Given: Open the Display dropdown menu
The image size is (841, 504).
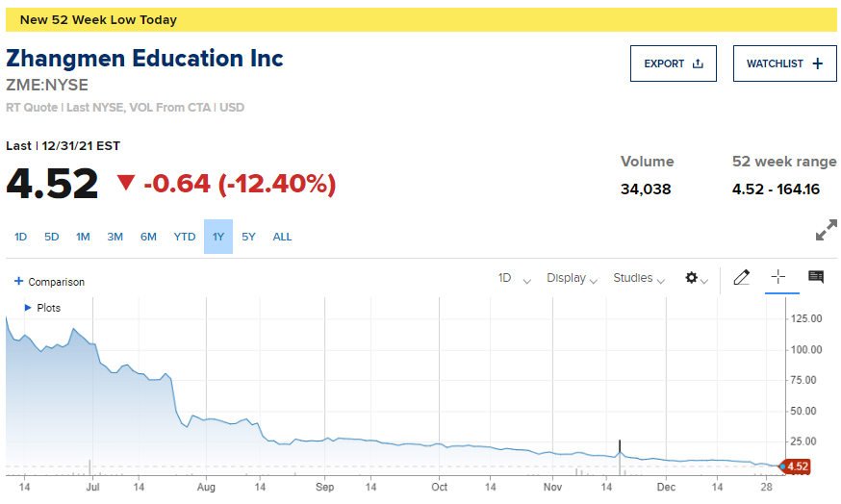Looking at the screenshot, I should pyautogui.click(x=572, y=278).
